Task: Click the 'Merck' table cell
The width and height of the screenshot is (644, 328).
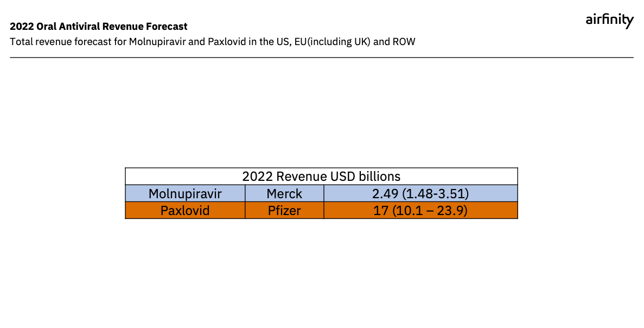Action: 284,193
